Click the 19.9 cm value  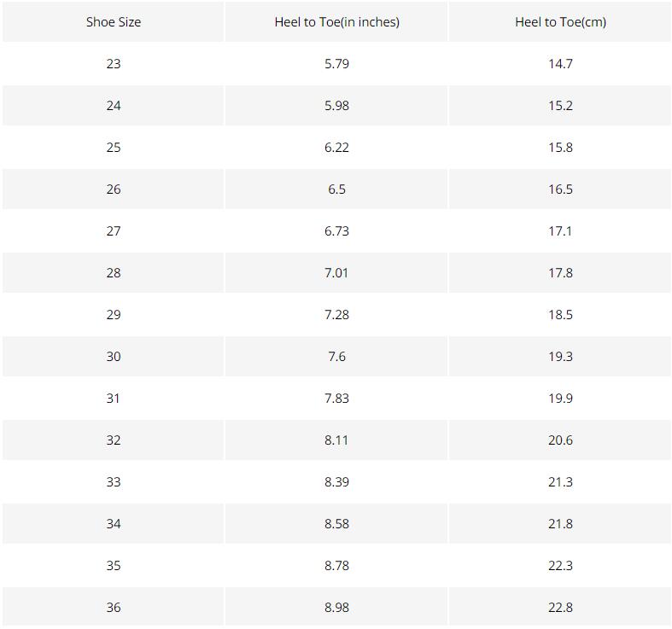(560, 399)
